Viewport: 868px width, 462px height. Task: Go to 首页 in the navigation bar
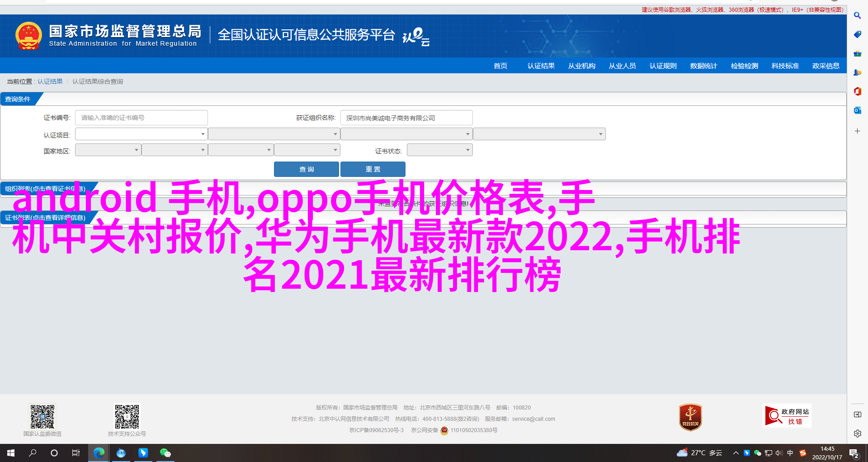pyautogui.click(x=500, y=66)
